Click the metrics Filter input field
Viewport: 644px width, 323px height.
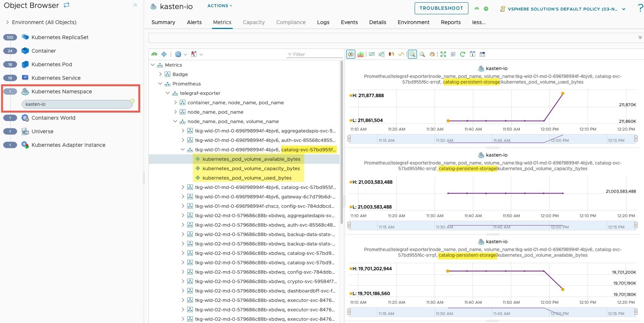click(x=315, y=54)
